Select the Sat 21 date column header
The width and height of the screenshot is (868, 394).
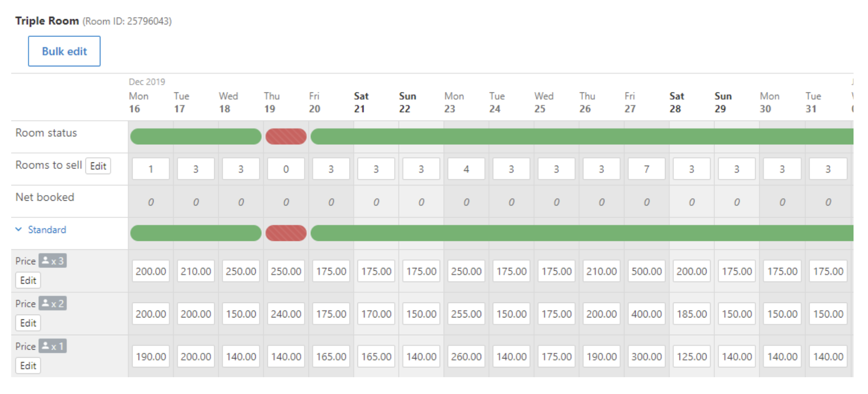pos(361,102)
